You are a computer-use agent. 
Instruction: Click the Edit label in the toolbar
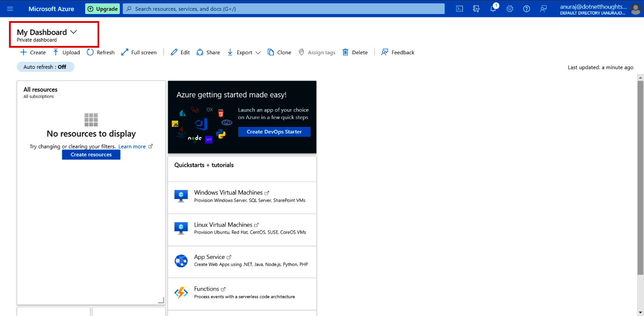tap(185, 53)
